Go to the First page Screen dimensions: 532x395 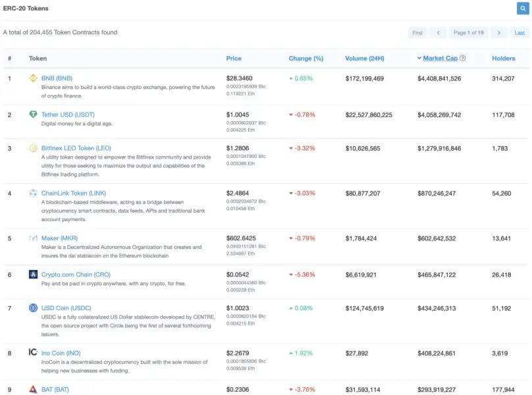417,33
